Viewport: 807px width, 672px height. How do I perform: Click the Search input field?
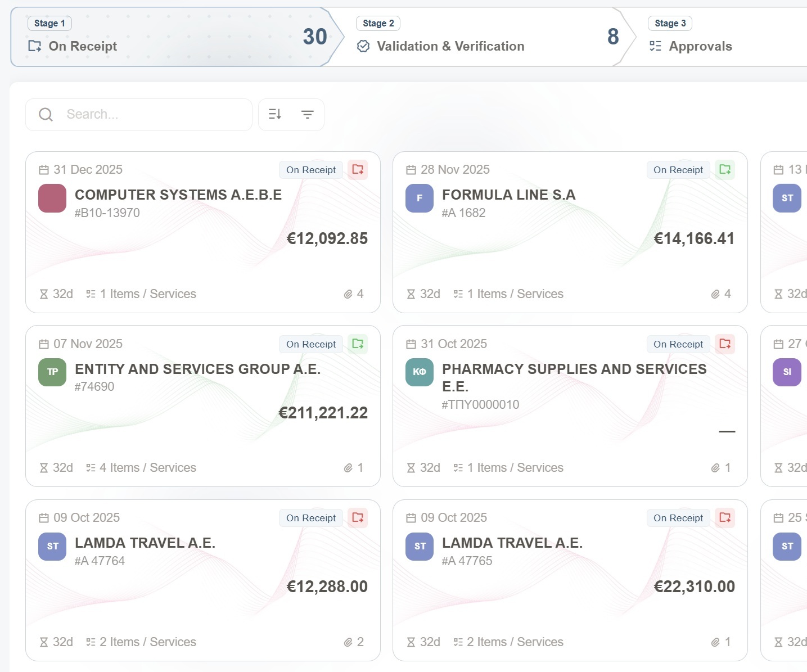[x=139, y=115]
